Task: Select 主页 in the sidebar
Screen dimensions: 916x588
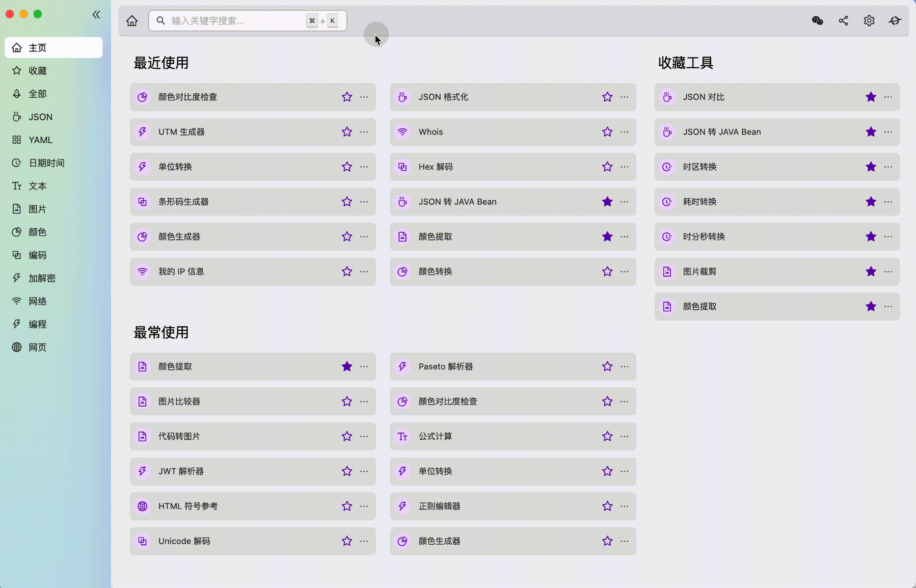Action: [53, 47]
